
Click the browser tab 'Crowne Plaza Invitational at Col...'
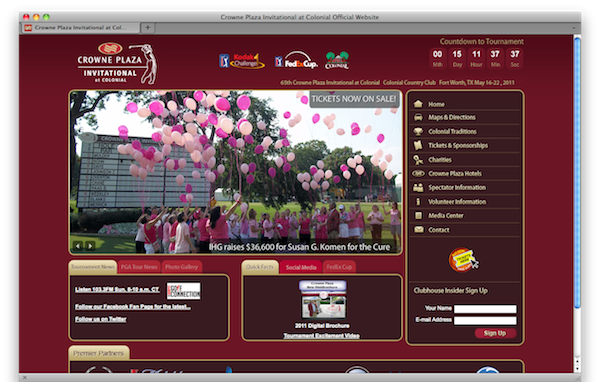82,28
